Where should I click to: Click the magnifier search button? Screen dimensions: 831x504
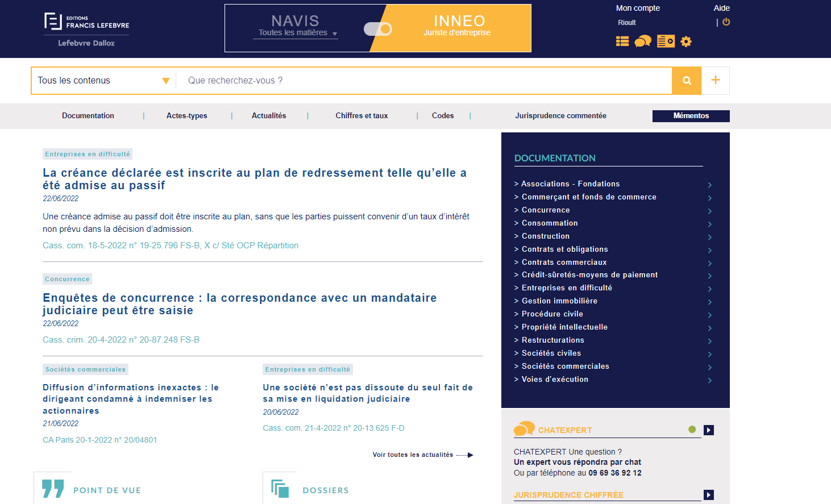[687, 81]
